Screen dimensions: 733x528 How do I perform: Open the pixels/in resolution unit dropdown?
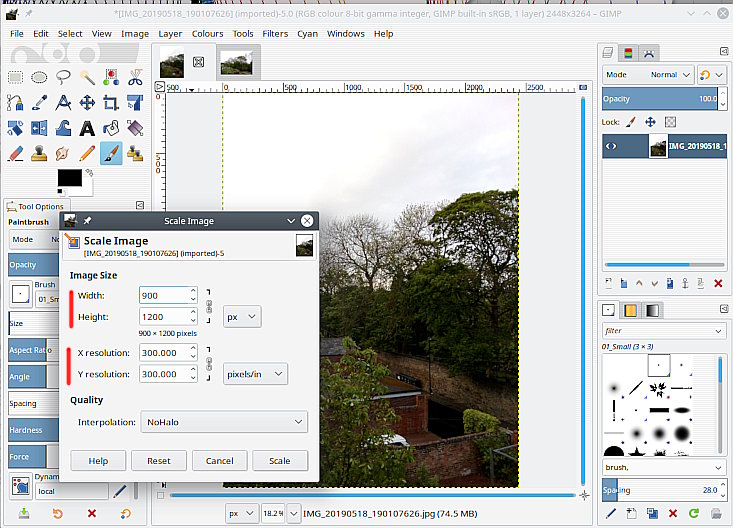[x=254, y=374]
